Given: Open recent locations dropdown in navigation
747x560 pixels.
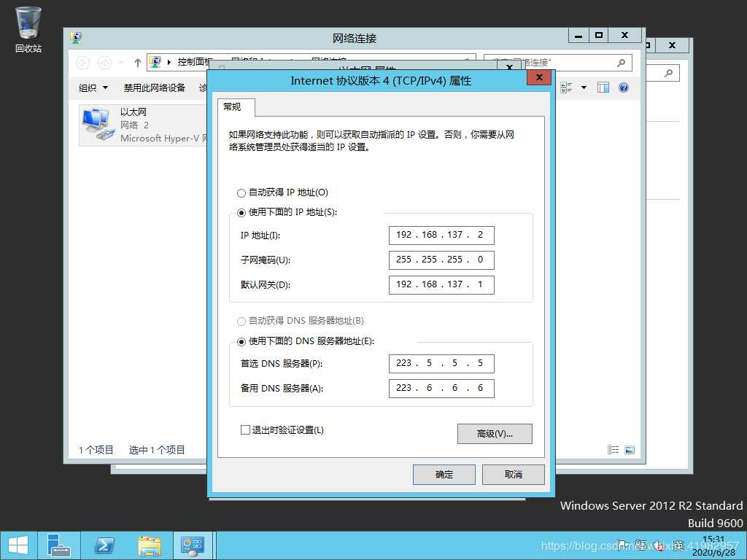Looking at the screenshot, I should 122,63.
